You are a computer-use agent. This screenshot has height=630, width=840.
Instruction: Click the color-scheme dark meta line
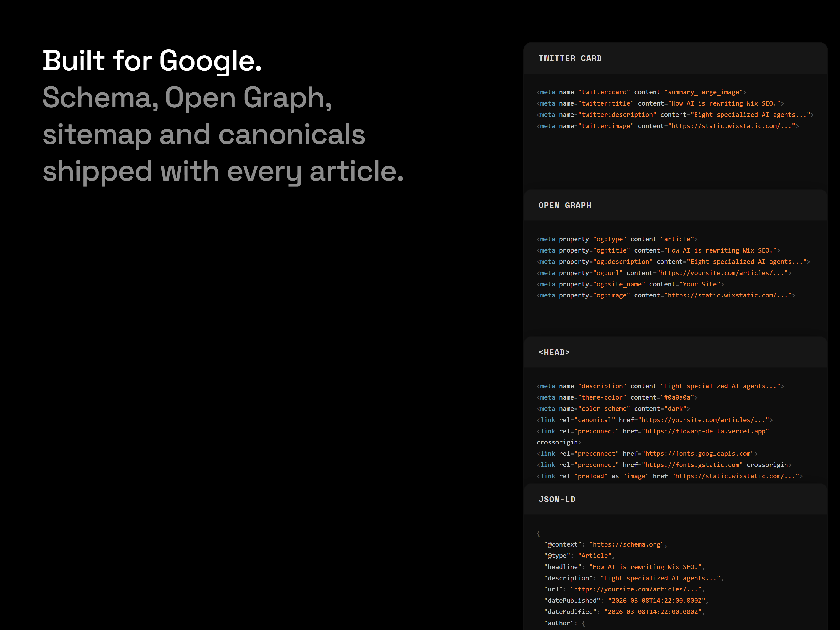pyautogui.click(x=613, y=409)
